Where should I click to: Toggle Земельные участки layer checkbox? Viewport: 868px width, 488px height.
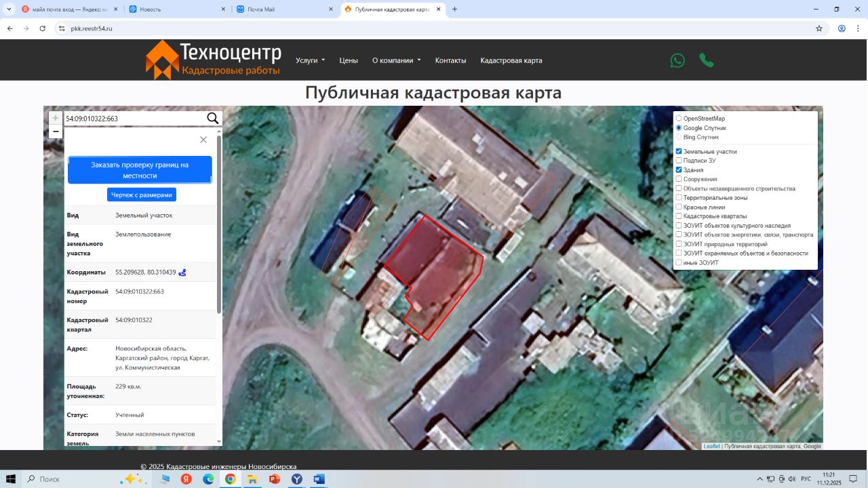pos(679,151)
